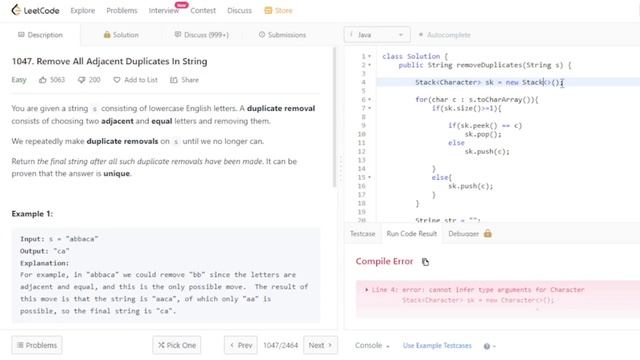Click the Example 1: heading

(x=32, y=214)
